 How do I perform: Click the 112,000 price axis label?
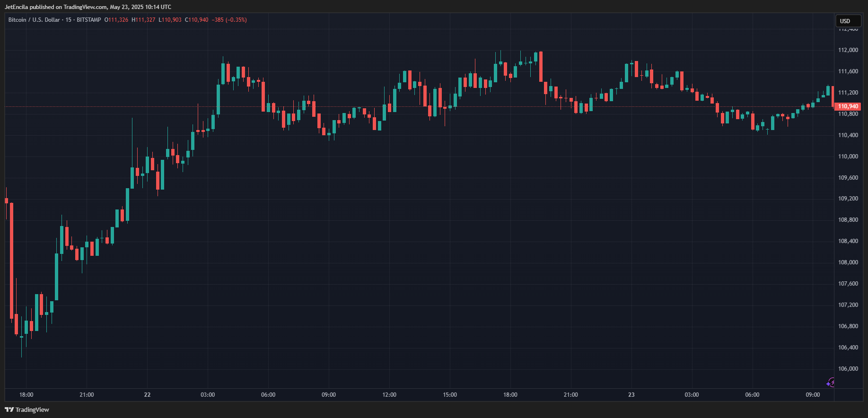(848, 50)
